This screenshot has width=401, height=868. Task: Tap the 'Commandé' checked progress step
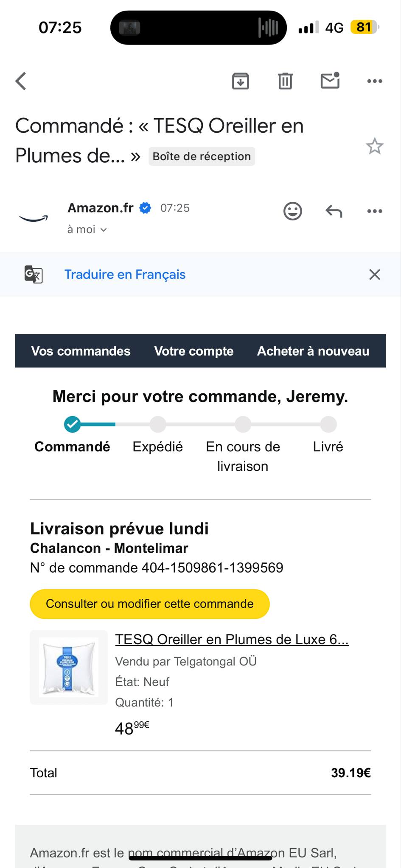point(72,424)
